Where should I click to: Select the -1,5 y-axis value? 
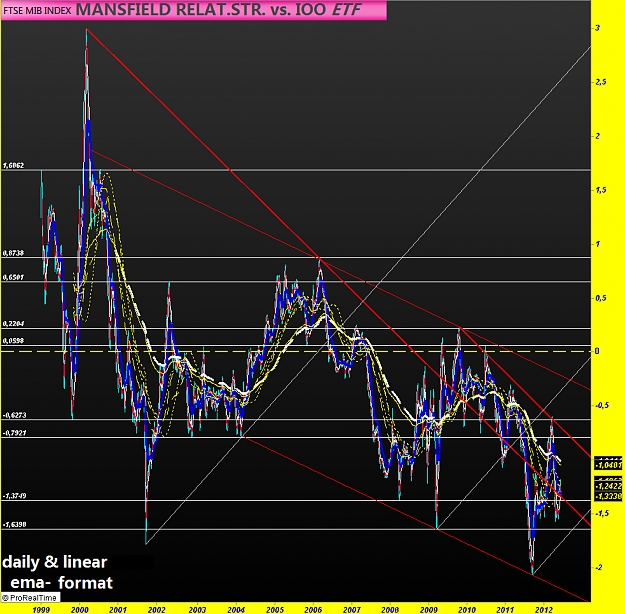[601, 513]
